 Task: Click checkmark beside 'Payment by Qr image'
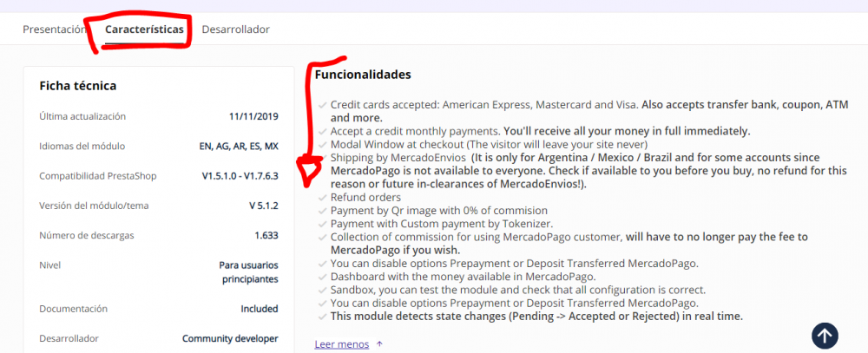pyautogui.click(x=322, y=211)
